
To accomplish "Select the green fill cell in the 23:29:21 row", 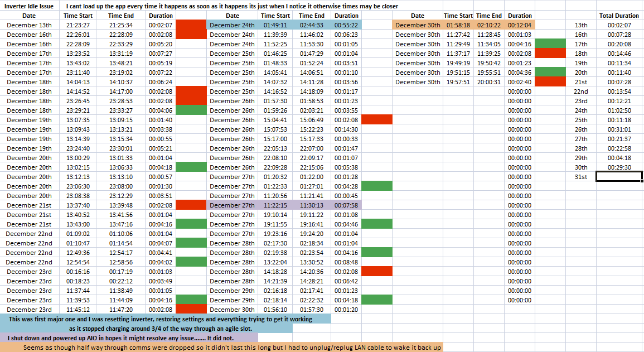I will pyautogui.click(x=191, y=110).
